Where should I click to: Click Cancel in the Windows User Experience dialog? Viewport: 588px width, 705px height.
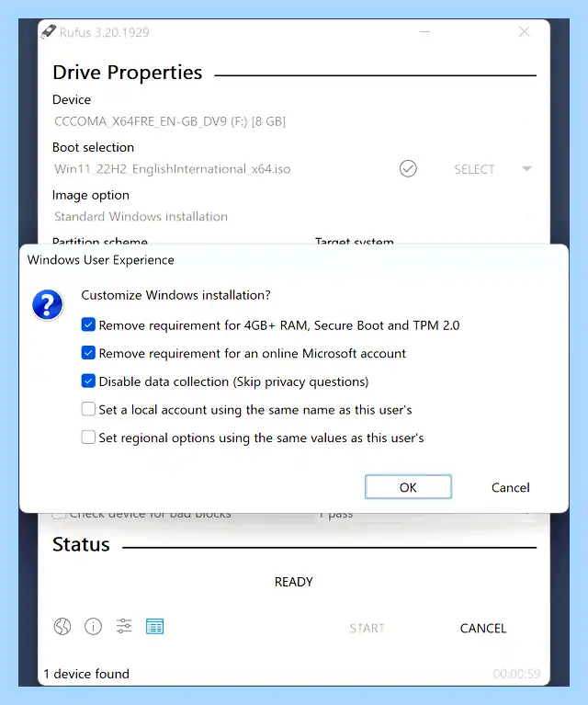point(510,487)
